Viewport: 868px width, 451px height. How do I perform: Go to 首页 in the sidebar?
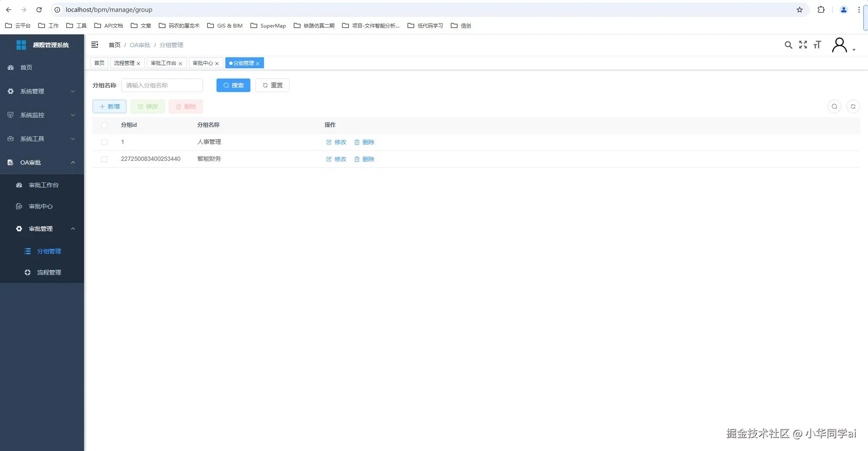[x=42, y=67]
